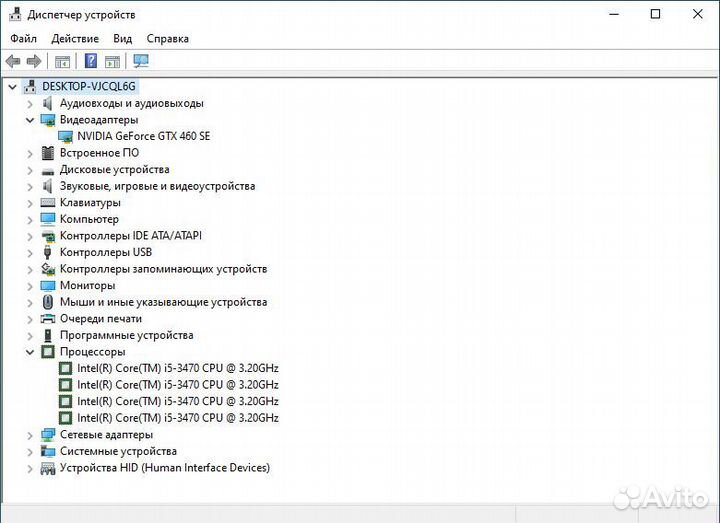
Task: Expand the Сетевые адаптеры node
Action: tap(30, 435)
